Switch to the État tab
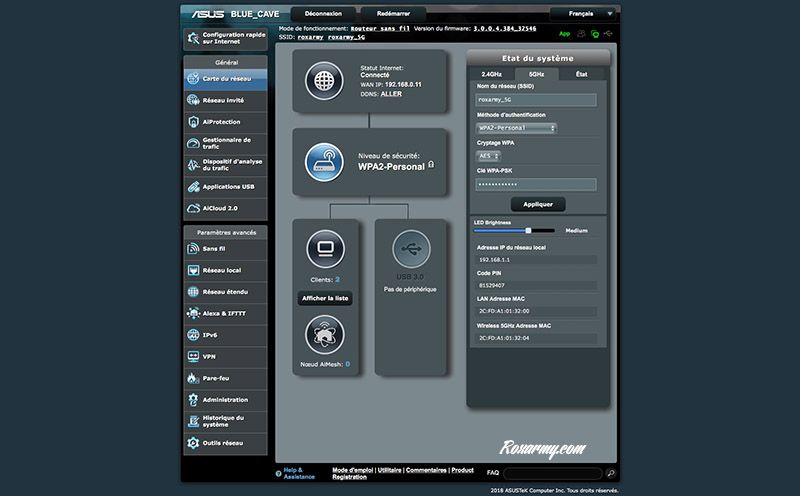The height and width of the screenshot is (496, 800). pos(581,74)
